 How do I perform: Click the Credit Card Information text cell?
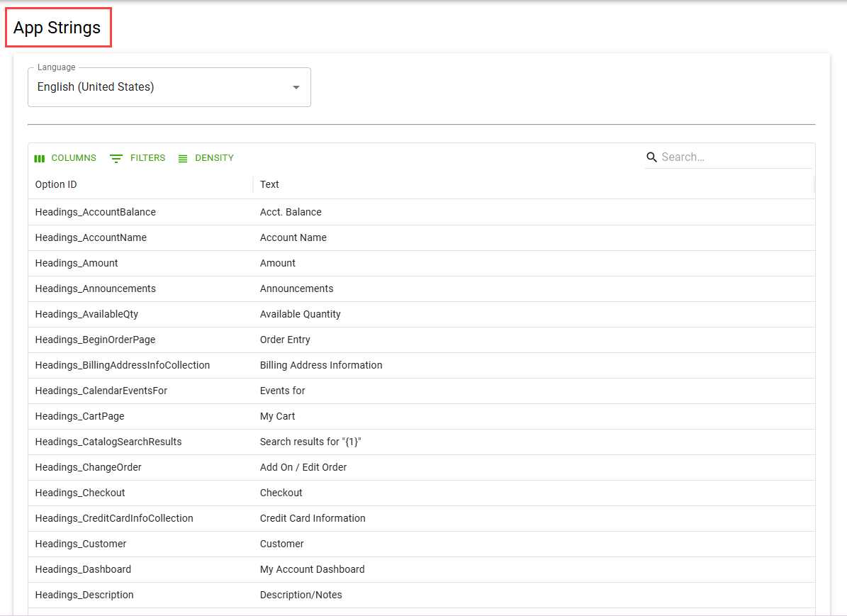[313, 518]
